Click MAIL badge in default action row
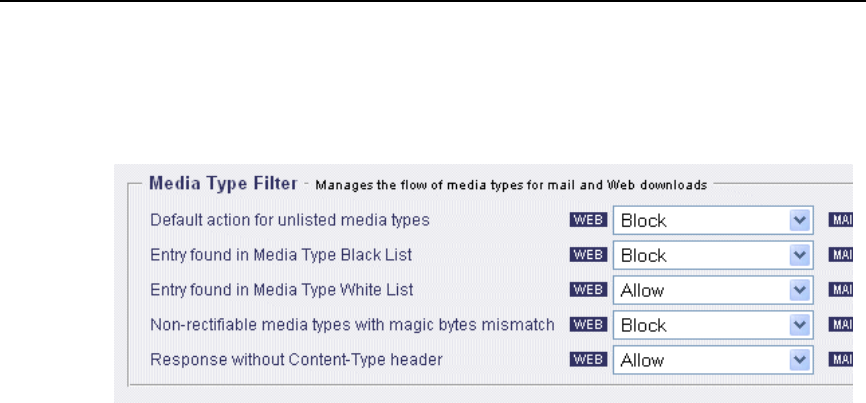 (x=846, y=220)
